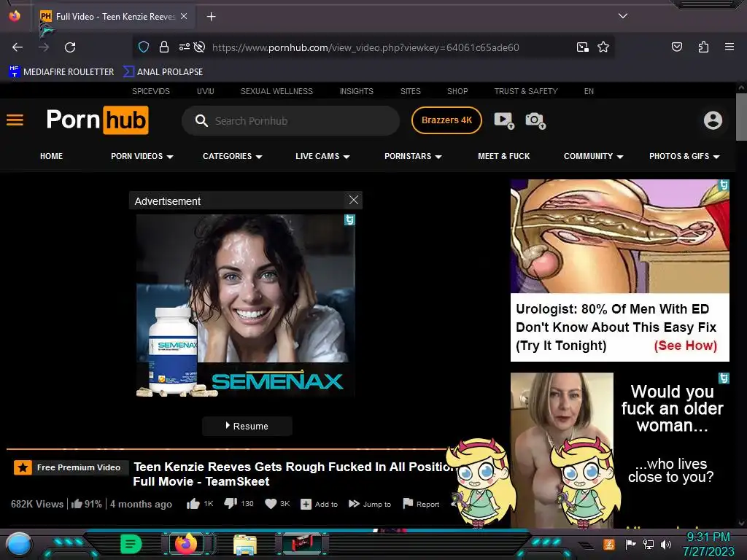
Task: Open File Explorer from the taskbar
Action: click(x=245, y=544)
